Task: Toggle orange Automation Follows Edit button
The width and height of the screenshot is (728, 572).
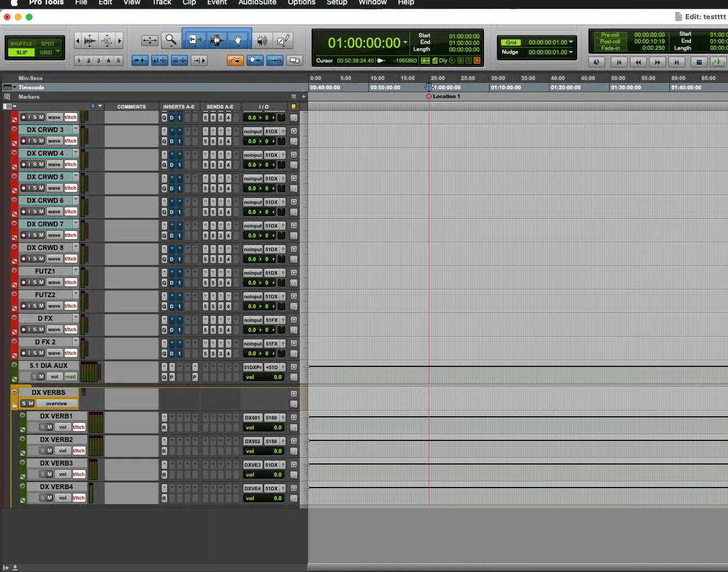Action: pos(235,60)
